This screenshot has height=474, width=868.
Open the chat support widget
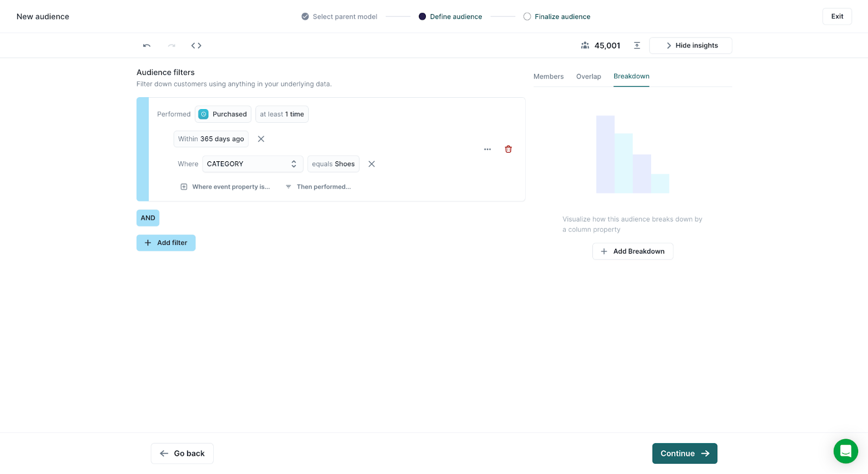point(845,451)
